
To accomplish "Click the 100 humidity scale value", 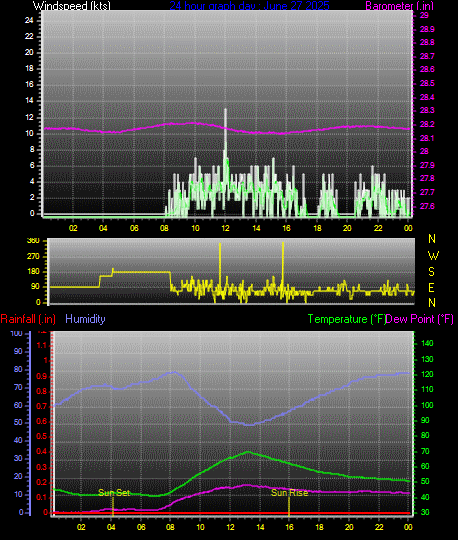I will tap(17, 333).
